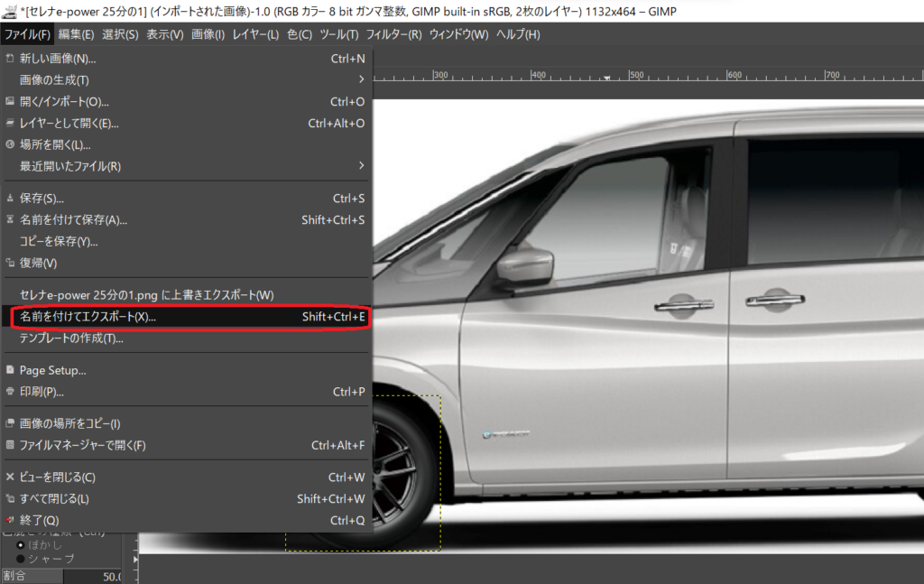Click the save icon beside 保存(S)
Image resolution: width=924 pixels, height=584 pixels.
(x=10, y=199)
